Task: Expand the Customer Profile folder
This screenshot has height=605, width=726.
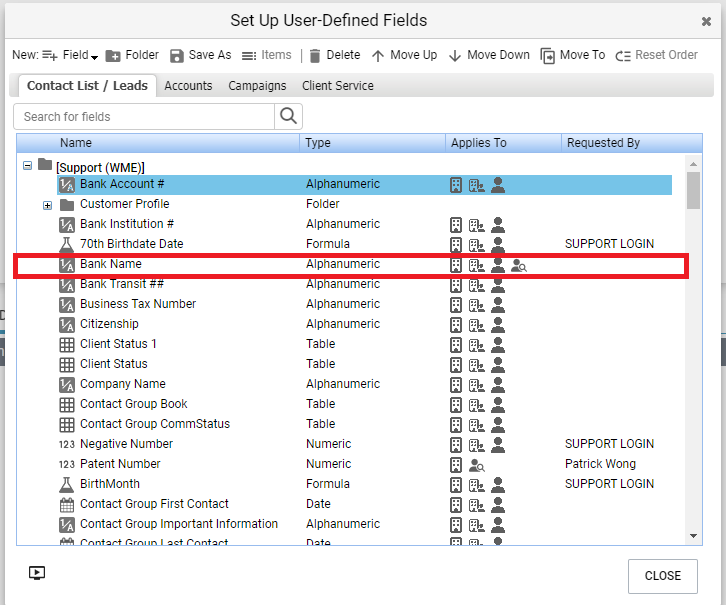Action: (x=47, y=205)
